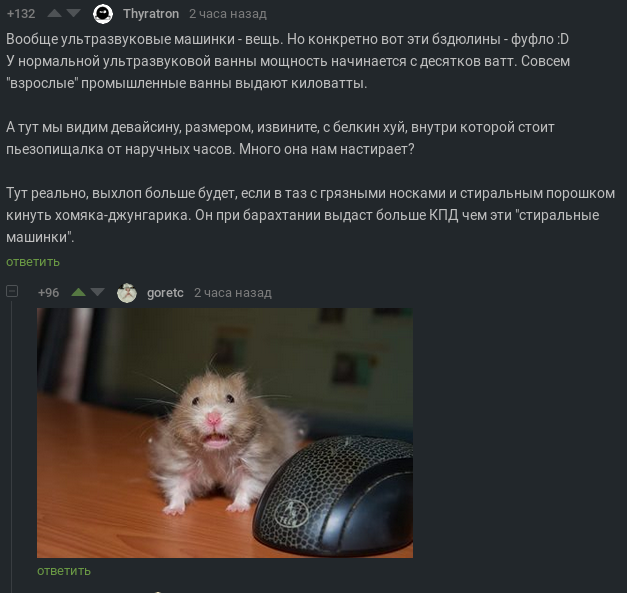Click the paragraph starting 'Вообще ультразвуковые машинки'

(288, 61)
